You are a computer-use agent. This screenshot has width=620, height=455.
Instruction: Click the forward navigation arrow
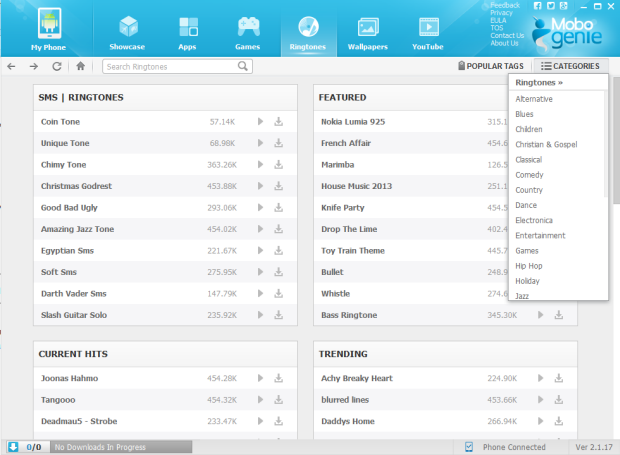click(34, 66)
